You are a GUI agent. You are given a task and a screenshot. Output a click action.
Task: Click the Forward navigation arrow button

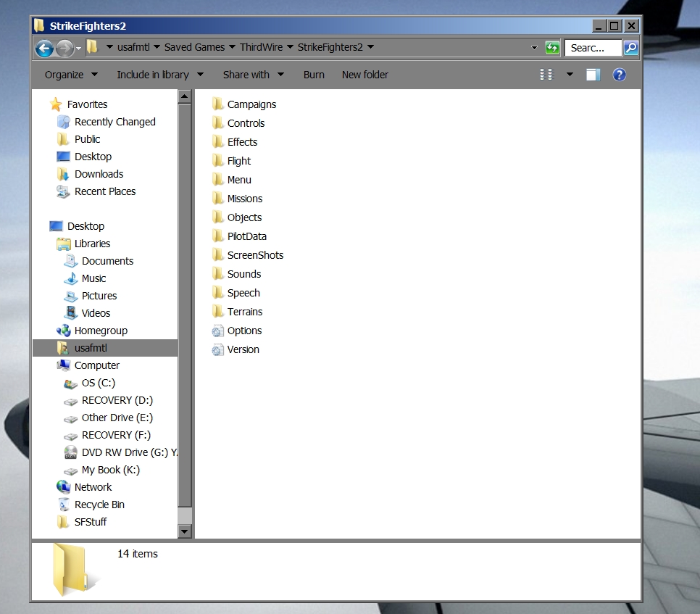[64, 49]
